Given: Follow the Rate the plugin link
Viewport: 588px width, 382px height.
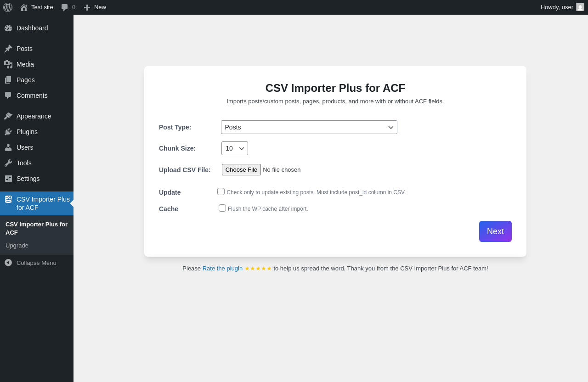Looking at the screenshot, I should (222, 268).
